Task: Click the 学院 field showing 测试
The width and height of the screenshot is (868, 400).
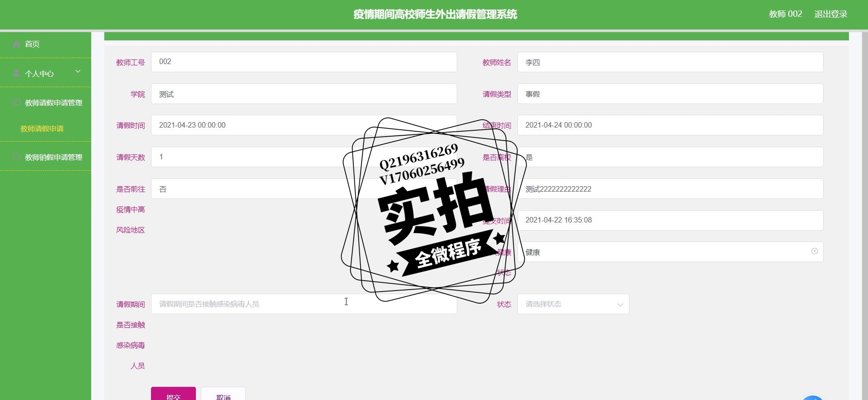Action: tap(304, 94)
